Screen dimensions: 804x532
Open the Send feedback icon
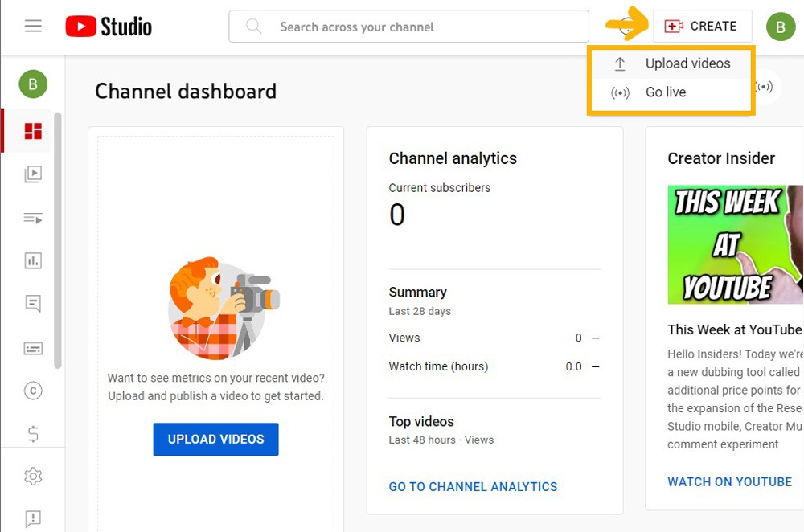tap(33, 519)
